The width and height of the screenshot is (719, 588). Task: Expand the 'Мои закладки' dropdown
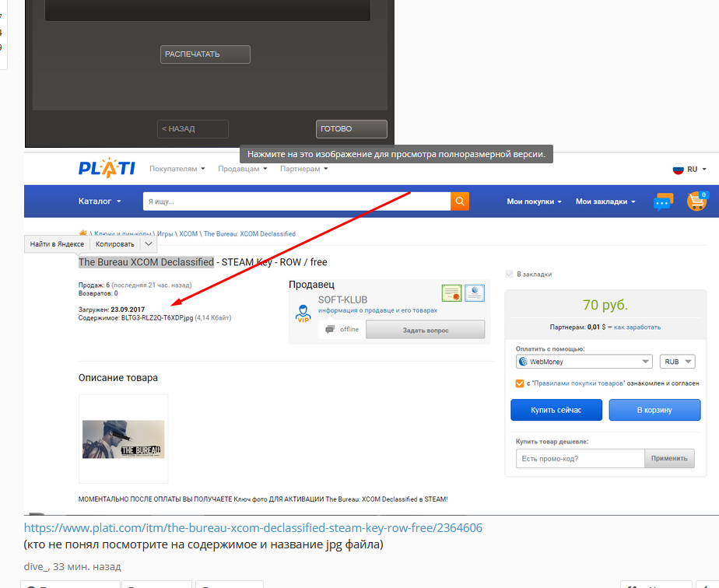(x=605, y=201)
